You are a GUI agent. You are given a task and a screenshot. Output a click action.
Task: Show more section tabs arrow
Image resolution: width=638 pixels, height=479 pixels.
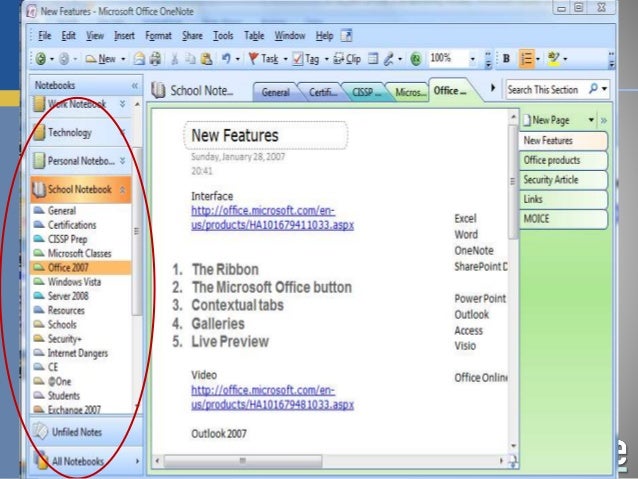tap(493, 87)
